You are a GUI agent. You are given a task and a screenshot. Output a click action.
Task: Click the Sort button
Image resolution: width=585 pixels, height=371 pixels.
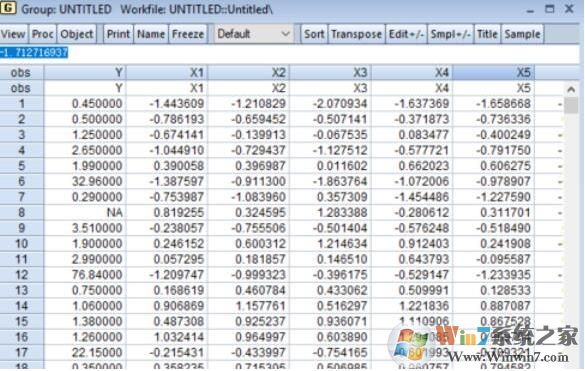click(314, 34)
